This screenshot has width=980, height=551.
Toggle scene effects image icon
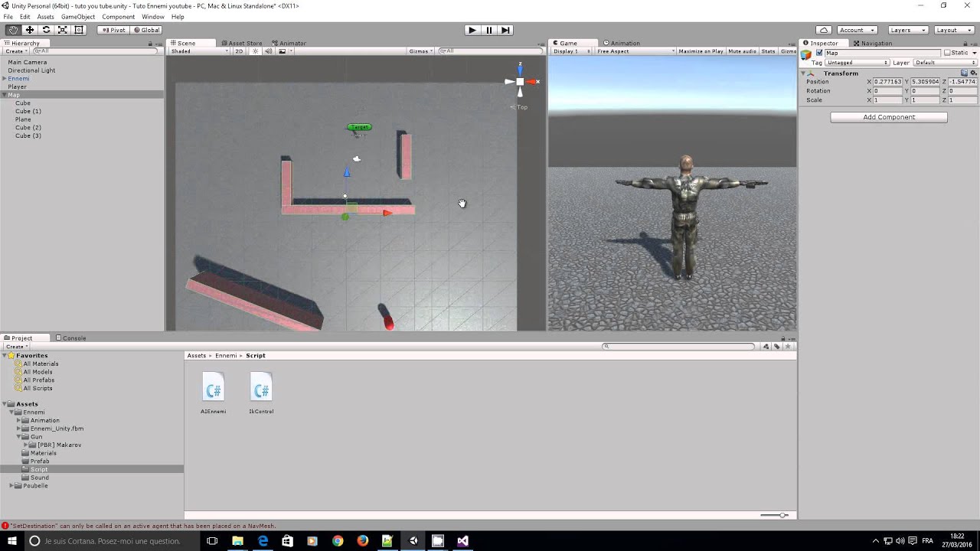tap(282, 51)
